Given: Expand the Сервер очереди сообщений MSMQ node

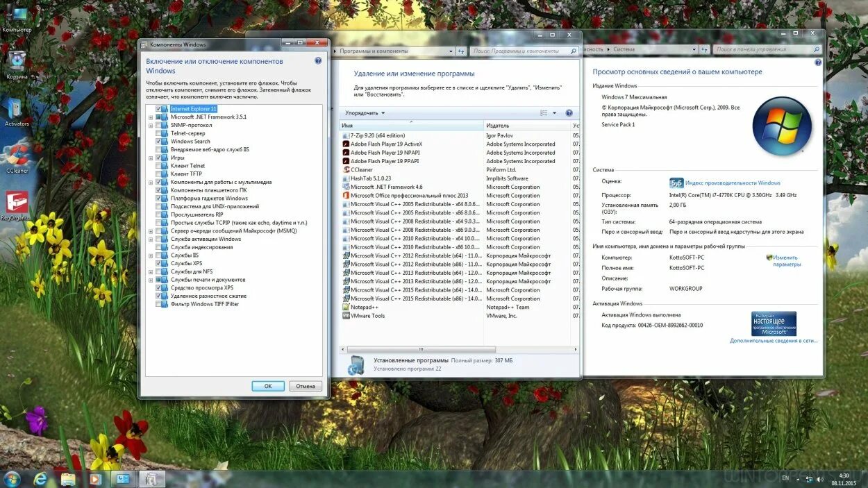Looking at the screenshot, I should pos(151,231).
